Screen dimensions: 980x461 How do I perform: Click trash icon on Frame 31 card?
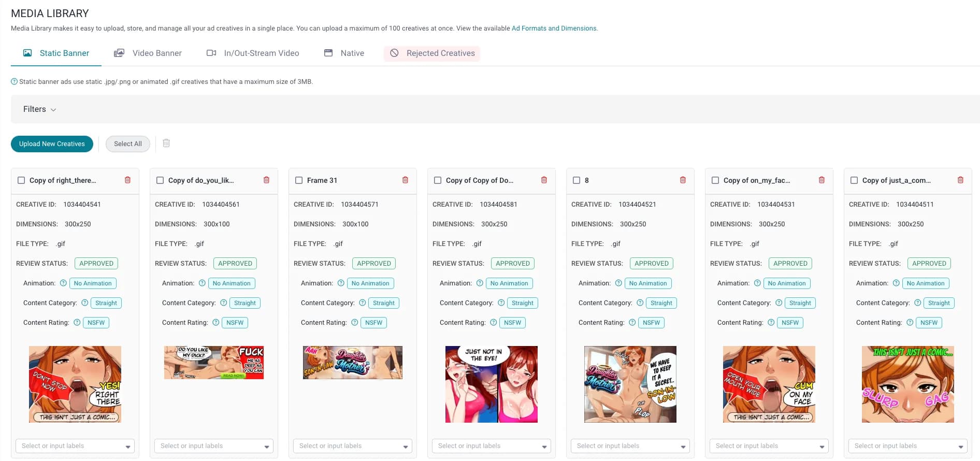tap(405, 180)
